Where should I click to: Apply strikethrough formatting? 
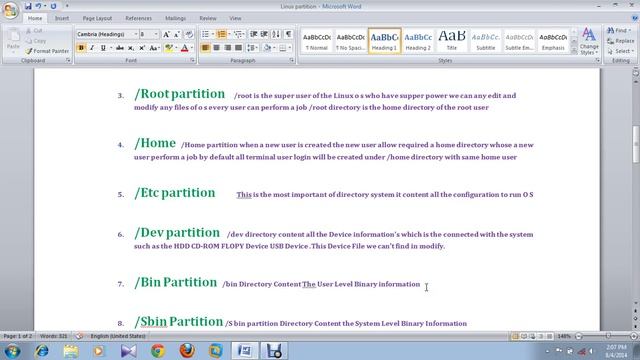click(x=120, y=48)
